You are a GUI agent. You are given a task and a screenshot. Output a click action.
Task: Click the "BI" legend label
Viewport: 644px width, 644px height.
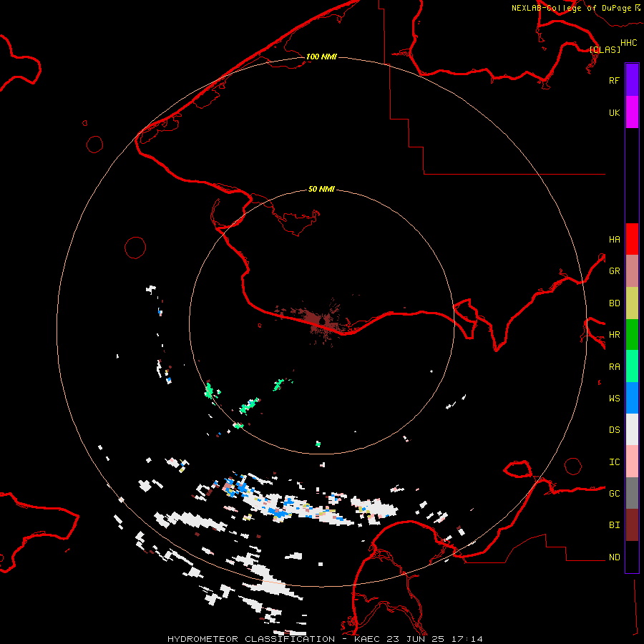pyautogui.click(x=614, y=525)
